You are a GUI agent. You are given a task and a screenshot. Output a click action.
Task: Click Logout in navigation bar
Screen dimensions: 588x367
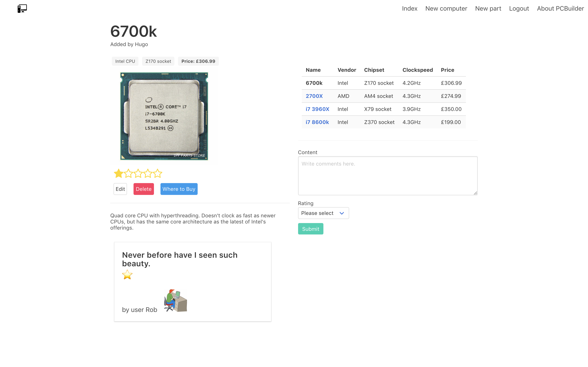coord(519,9)
